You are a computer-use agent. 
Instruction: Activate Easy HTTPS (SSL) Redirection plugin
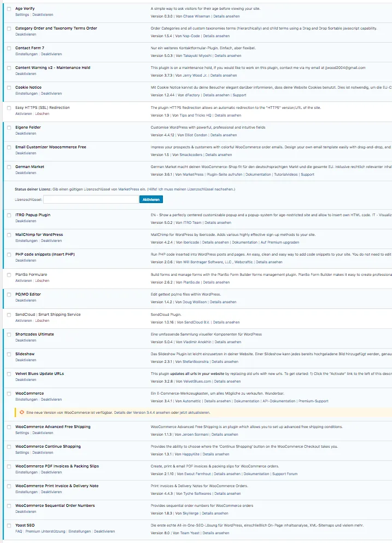click(x=24, y=114)
